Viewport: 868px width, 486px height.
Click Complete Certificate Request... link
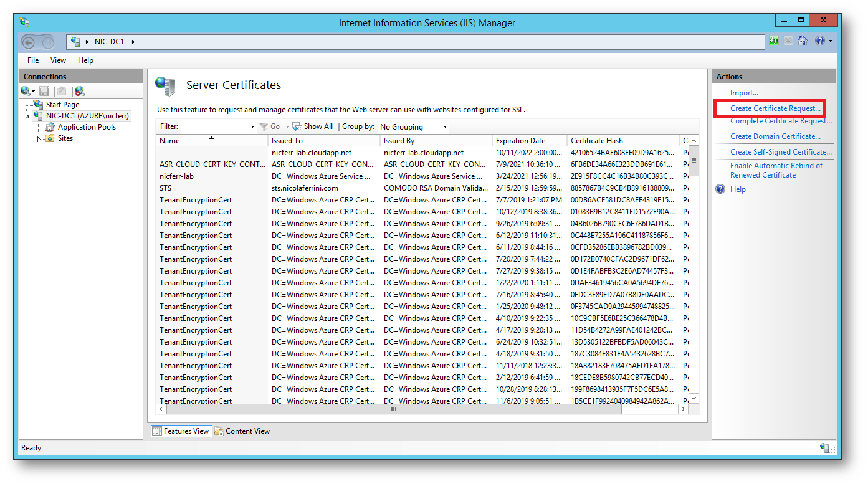pos(781,121)
